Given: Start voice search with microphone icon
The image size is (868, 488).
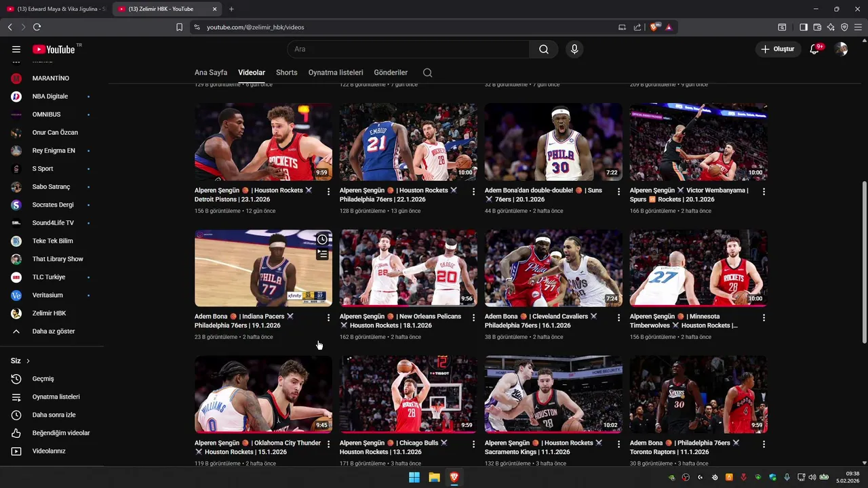Looking at the screenshot, I should (x=574, y=49).
